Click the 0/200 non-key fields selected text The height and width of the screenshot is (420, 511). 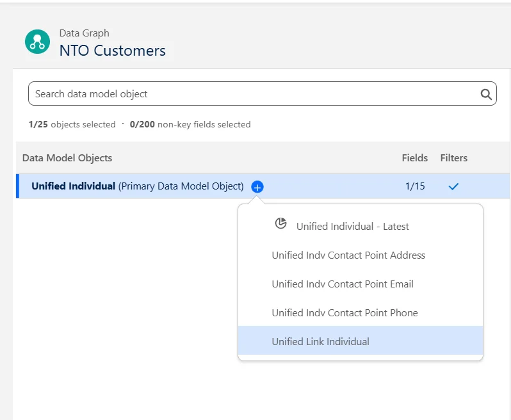[x=190, y=124]
